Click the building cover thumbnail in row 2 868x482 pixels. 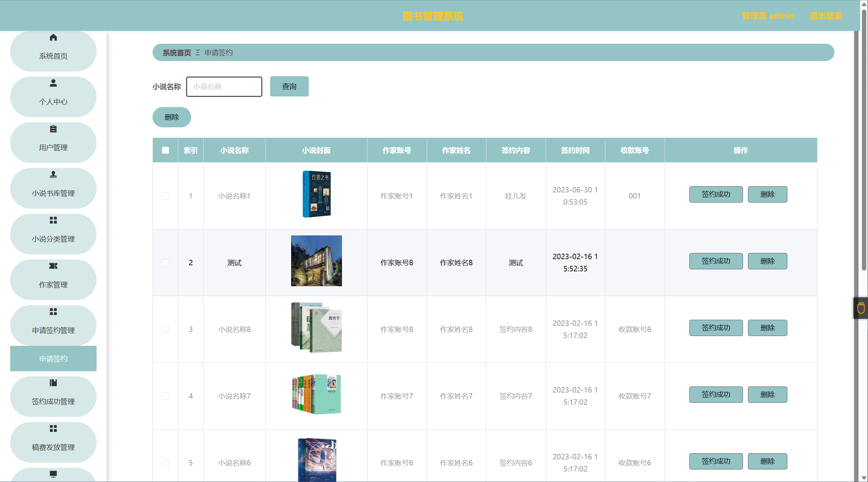click(316, 261)
